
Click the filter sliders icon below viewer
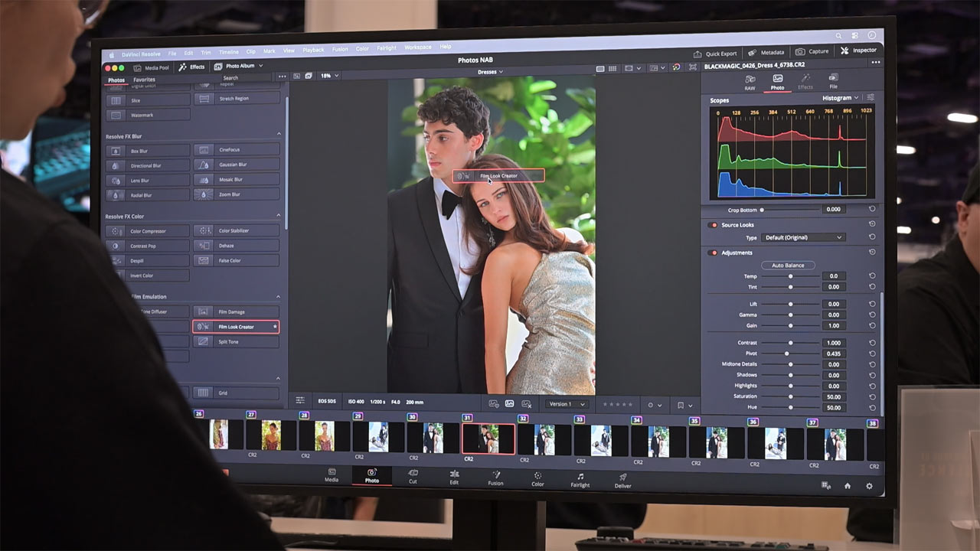pyautogui.click(x=300, y=400)
